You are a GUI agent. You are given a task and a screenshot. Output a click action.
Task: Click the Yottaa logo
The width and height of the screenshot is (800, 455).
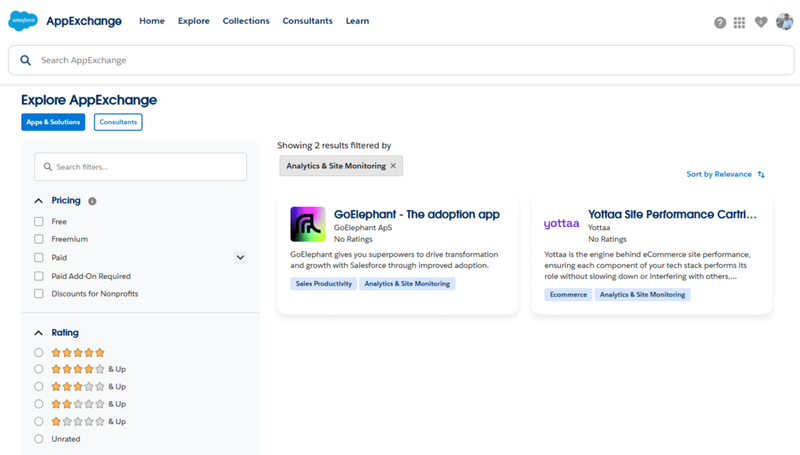561,224
